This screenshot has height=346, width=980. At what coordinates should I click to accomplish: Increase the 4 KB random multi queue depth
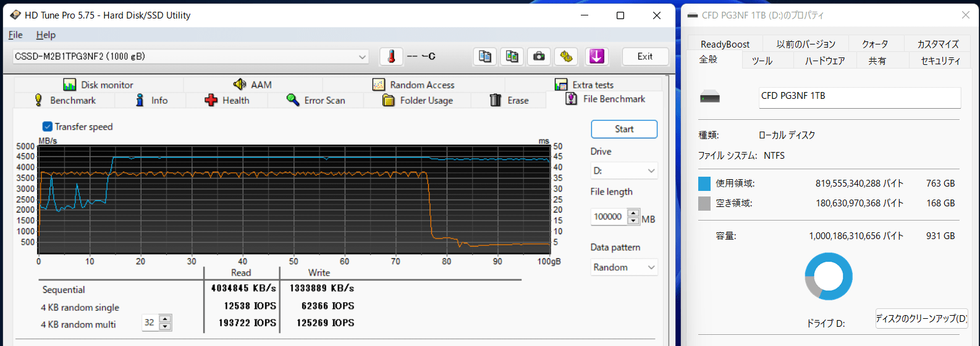(x=165, y=319)
